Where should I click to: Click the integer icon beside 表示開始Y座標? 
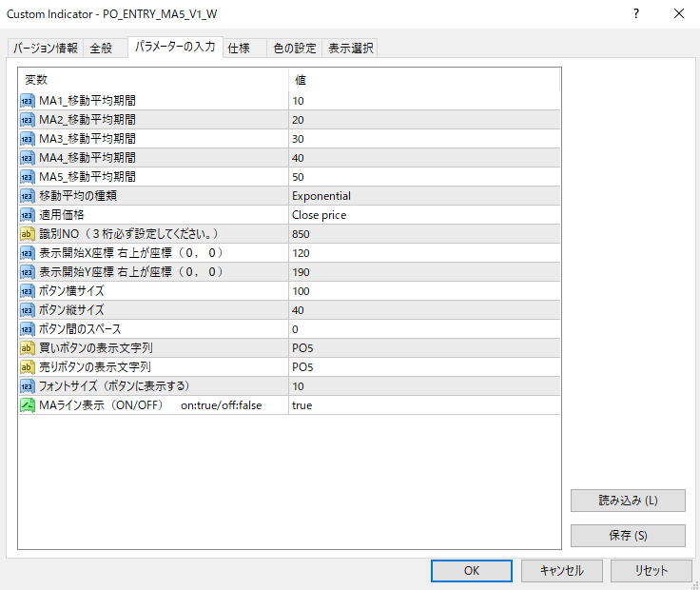[28, 272]
